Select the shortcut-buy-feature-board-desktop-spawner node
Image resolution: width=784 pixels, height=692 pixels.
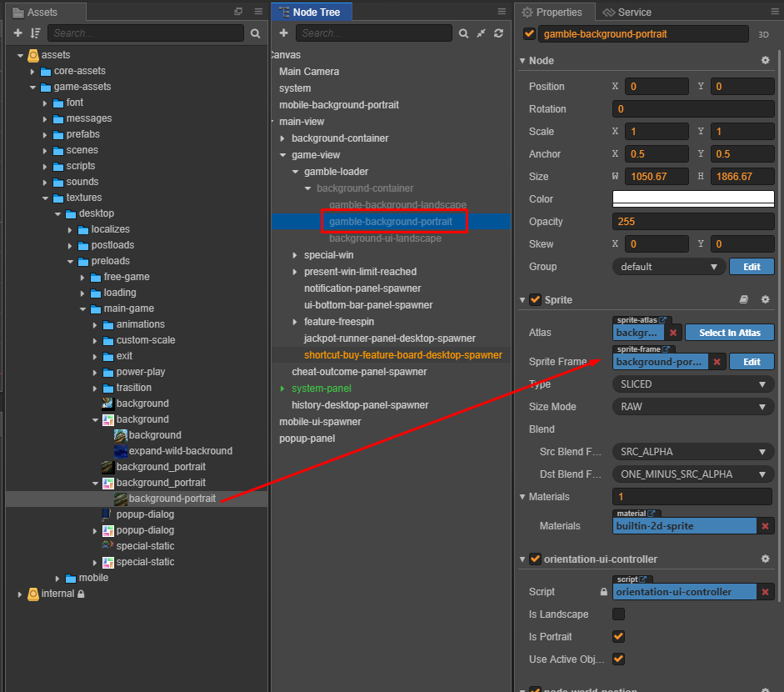(403, 355)
